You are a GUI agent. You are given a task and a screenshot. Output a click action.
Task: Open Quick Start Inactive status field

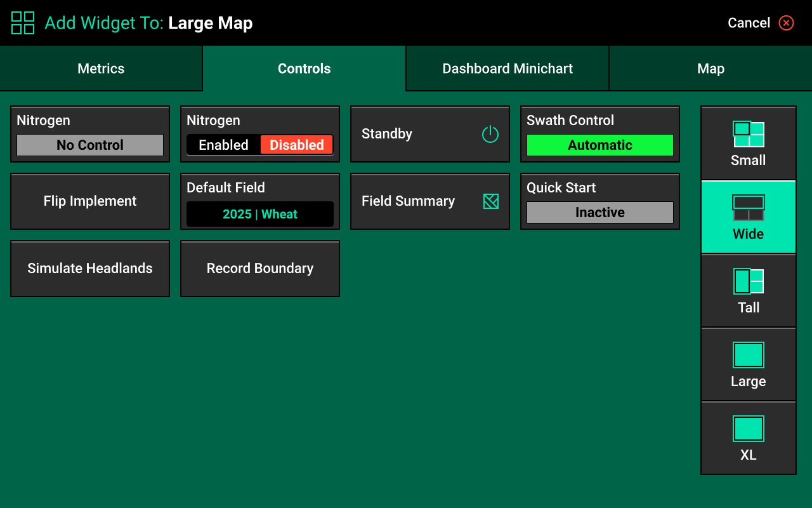(599, 212)
